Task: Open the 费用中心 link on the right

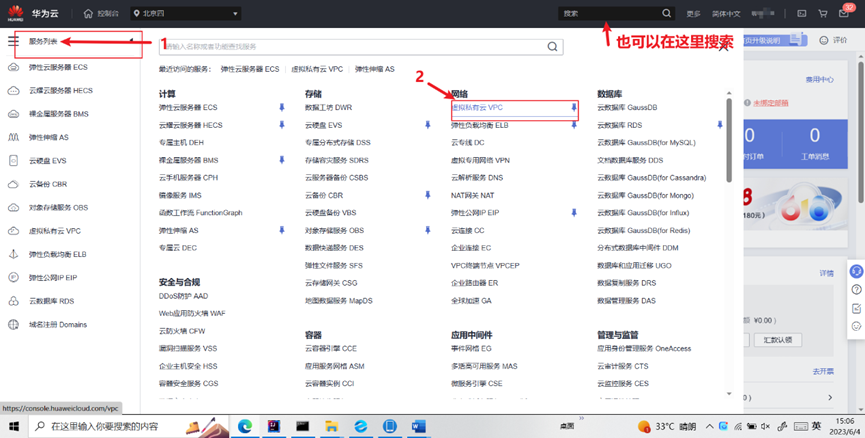Action: tap(819, 79)
